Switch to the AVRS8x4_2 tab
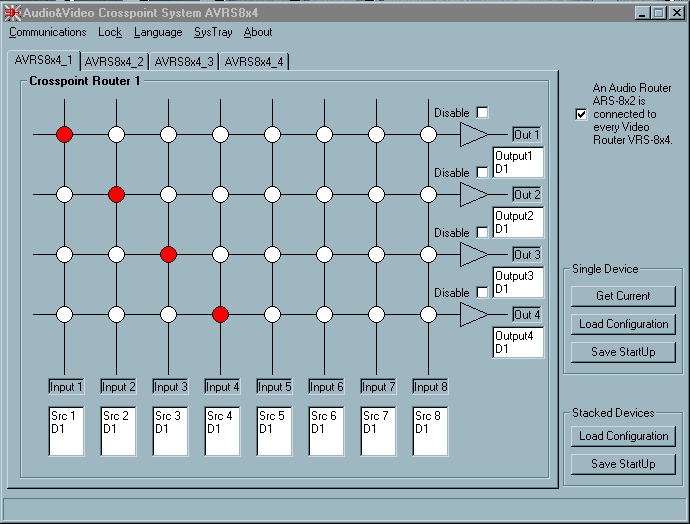This screenshot has height=524, width=690. tap(114, 62)
